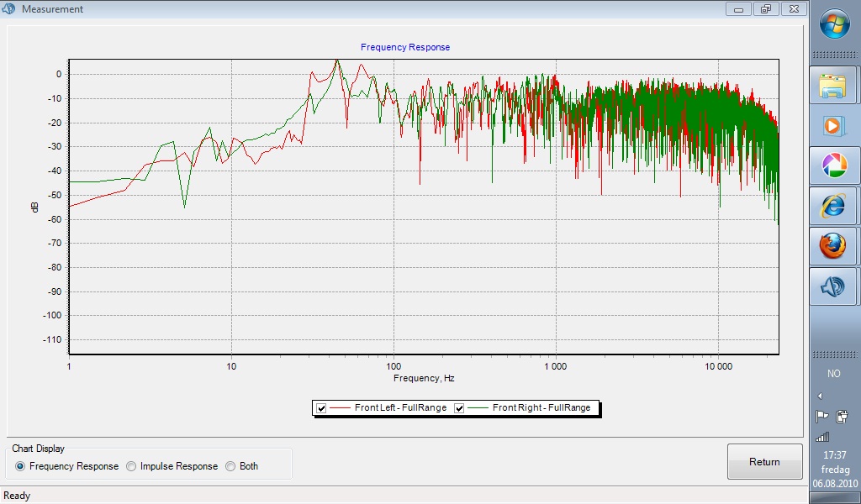Open Firefox from the taskbar
Image resolution: width=861 pixels, height=504 pixels.
(832, 246)
